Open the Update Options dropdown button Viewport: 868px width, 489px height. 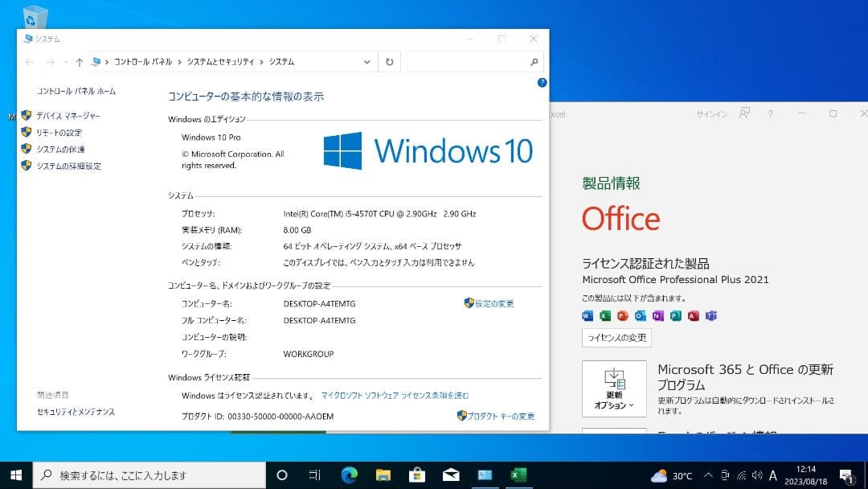point(615,388)
